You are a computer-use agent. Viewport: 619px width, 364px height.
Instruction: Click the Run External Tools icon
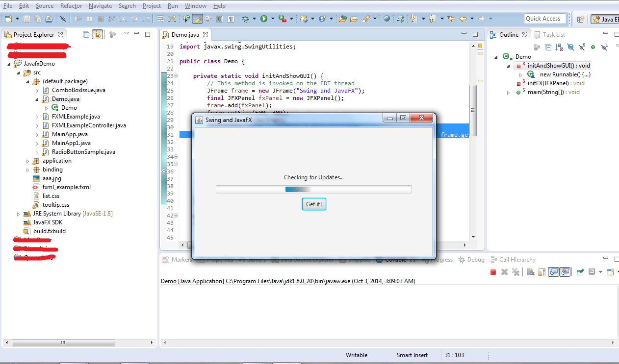[283, 19]
